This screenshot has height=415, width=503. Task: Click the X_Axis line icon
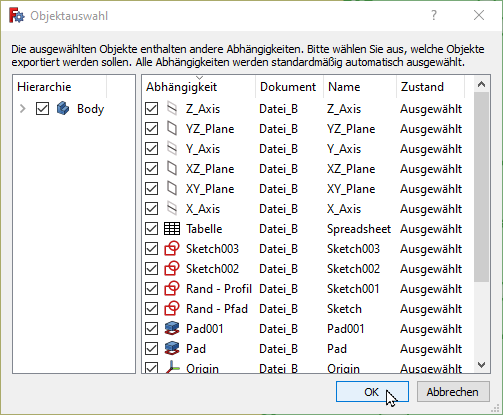(x=172, y=209)
